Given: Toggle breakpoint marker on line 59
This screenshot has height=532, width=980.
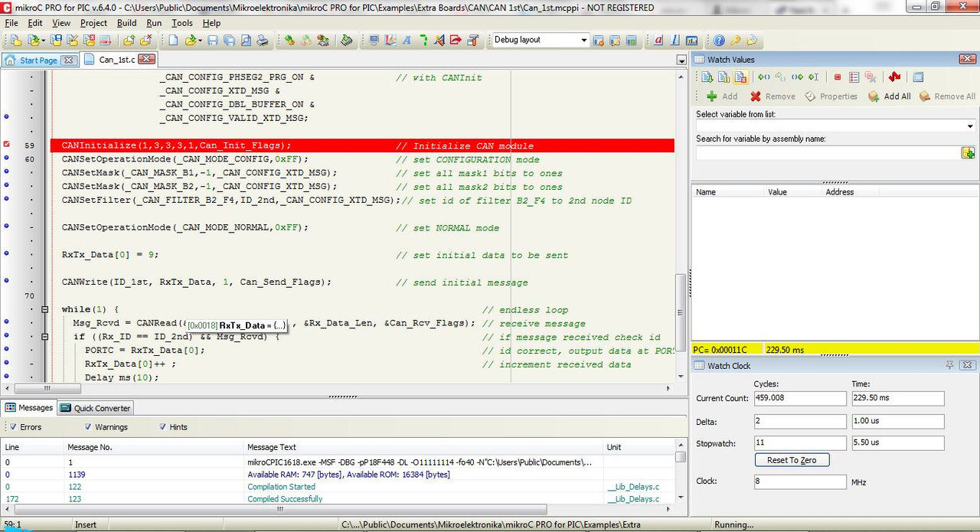Looking at the screenshot, I should [x=7, y=145].
